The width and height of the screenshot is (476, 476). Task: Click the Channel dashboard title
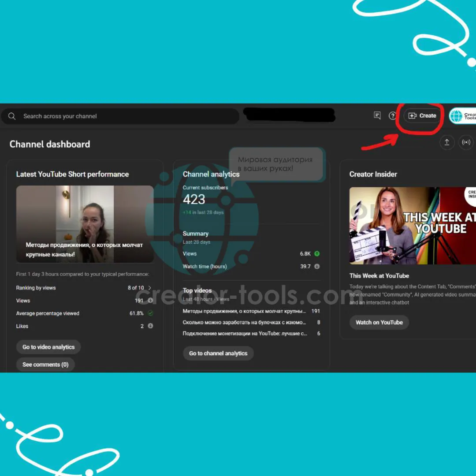point(50,144)
